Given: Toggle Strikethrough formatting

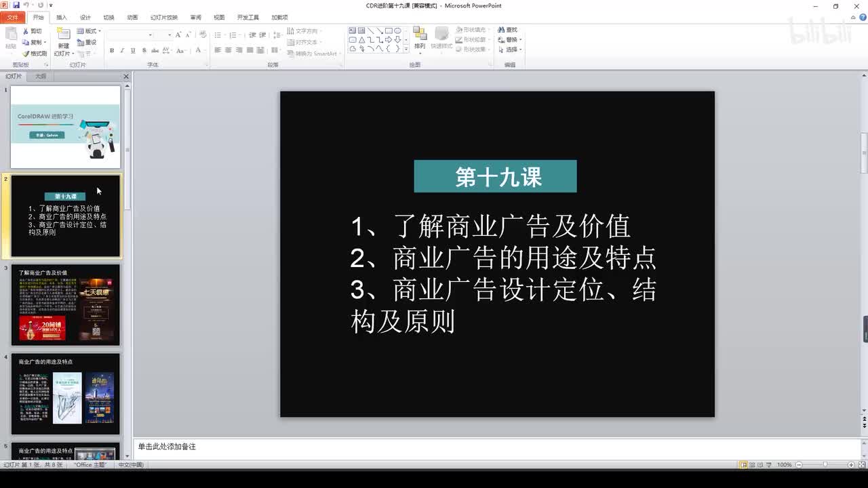Looking at the screenshot, I should click(x=155, y=50).
